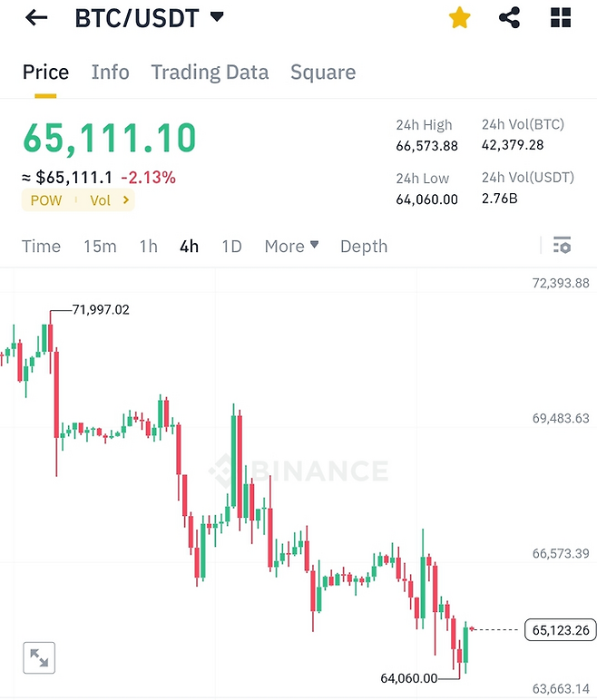The image size is (597, 700).
Task: Expand the BTC/USDT pair dropdown arrow
Action: tap(216, 16)
